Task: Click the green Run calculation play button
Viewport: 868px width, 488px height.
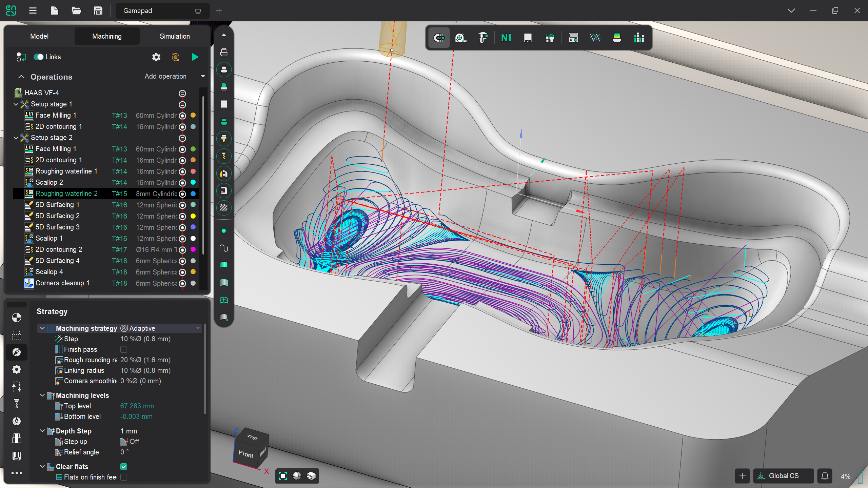Action: [x=195, y=57]
